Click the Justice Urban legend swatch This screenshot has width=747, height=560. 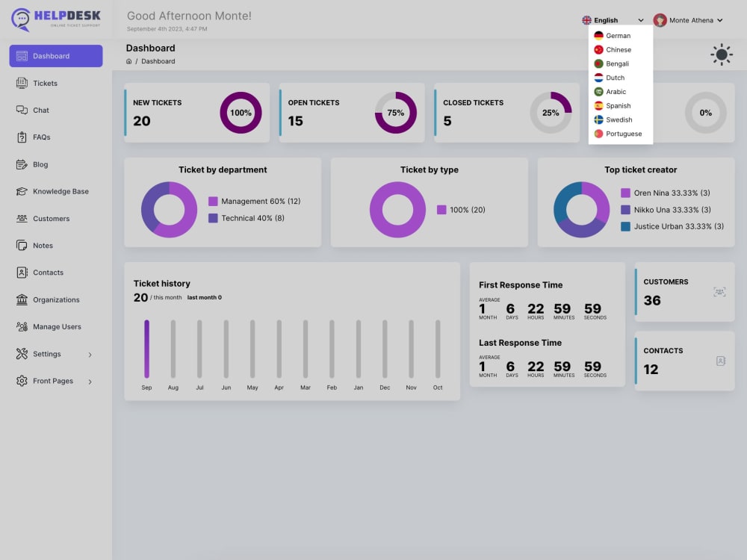(625, 227)
